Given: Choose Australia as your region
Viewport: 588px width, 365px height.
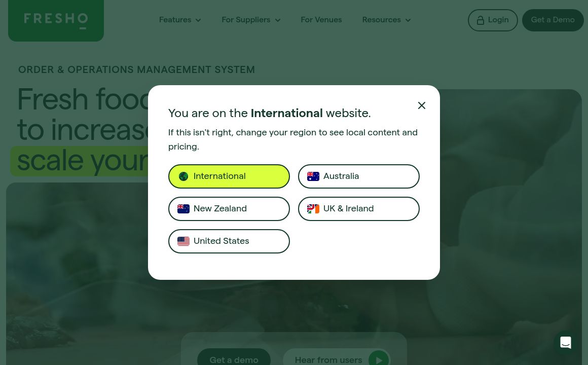Looking at the screenshot, I should [x=359, y=176].
